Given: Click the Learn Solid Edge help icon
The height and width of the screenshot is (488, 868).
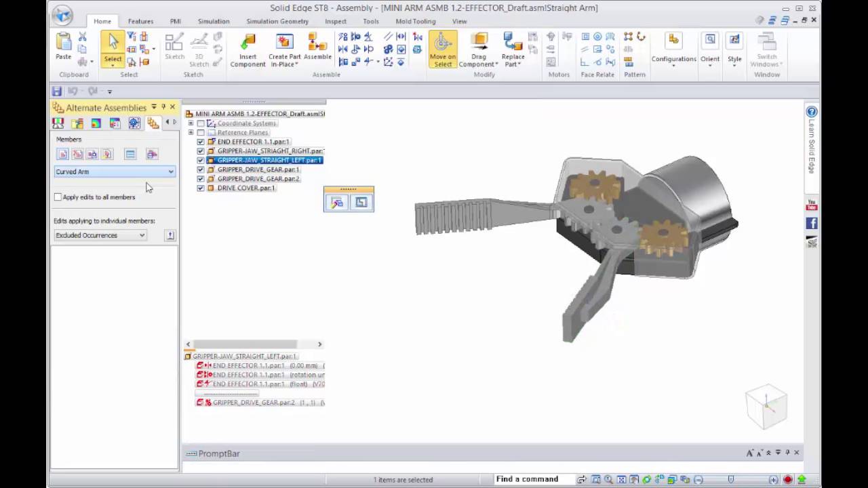Looking at the screenshot, I should pyautogui.click(x=811, y=112).
